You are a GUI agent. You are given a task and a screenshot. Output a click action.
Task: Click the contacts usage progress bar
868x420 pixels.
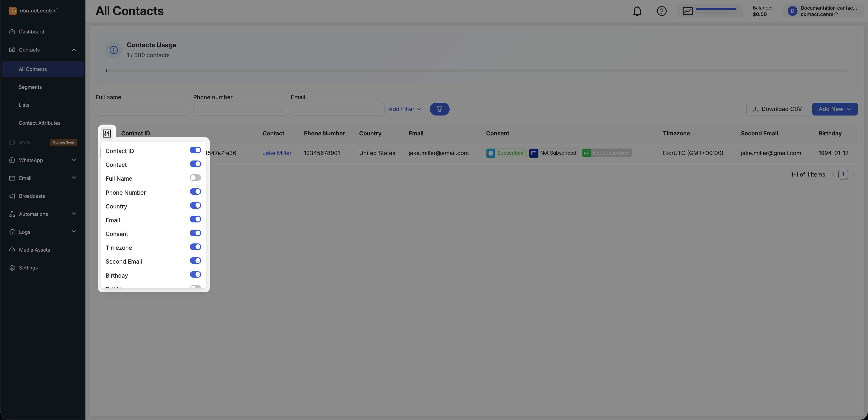point(476,71)
